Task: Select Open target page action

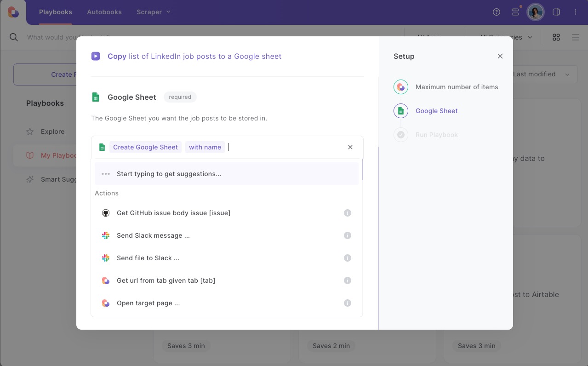Action: tap(148, 303)
